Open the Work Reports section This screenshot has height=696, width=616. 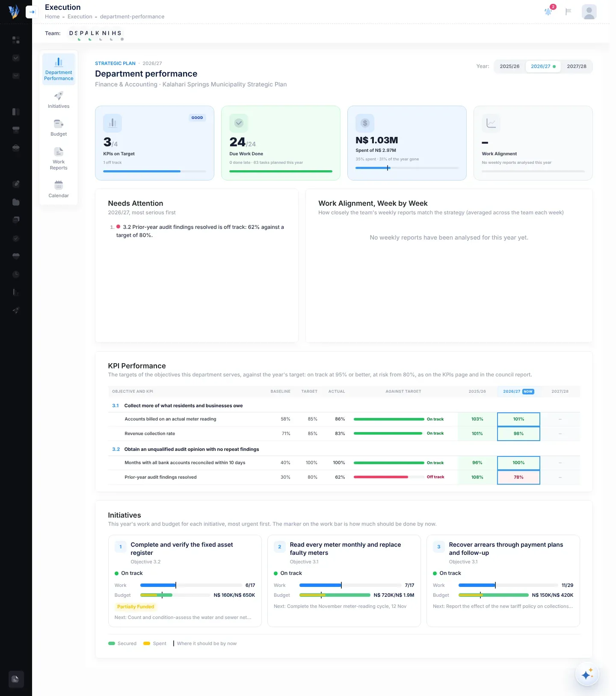[x=59, y=159]
